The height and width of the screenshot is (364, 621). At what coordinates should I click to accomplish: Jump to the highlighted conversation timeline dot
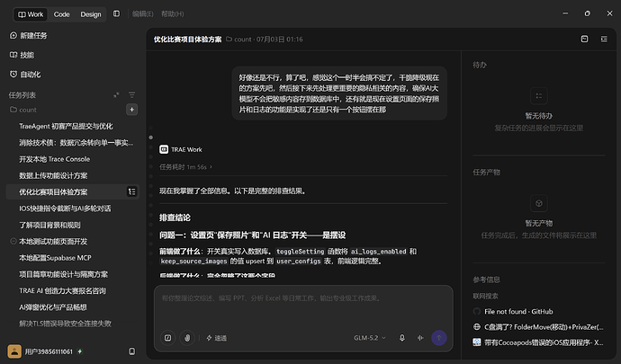pyautogui.click(x=151, y=138)
